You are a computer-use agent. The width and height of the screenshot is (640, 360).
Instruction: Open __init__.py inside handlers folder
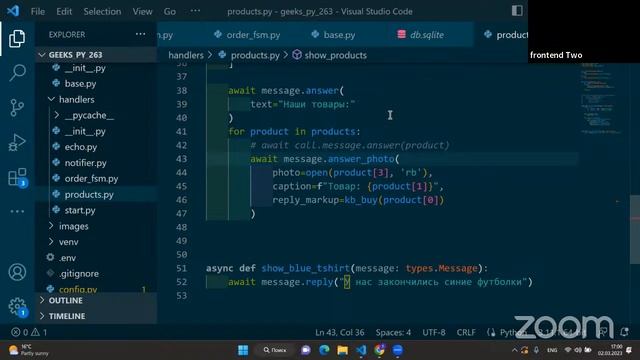[x=85, y=131]
